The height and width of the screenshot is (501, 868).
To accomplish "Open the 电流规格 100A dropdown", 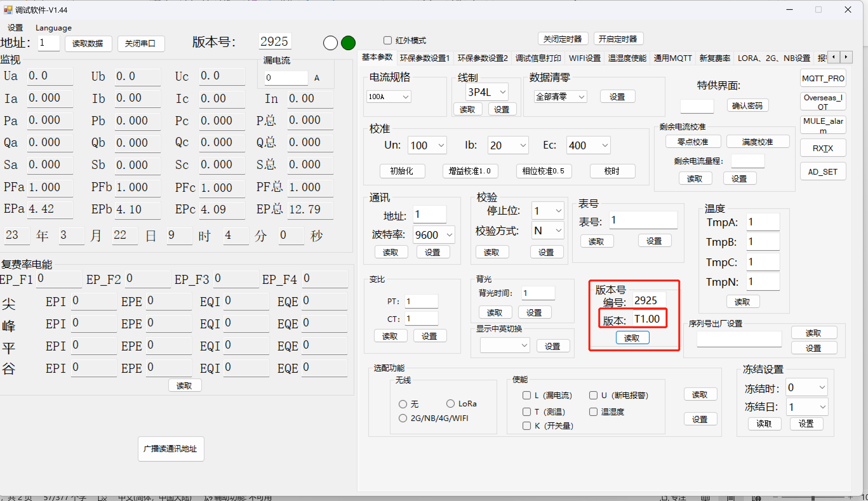I will click(x=405, y=97).
